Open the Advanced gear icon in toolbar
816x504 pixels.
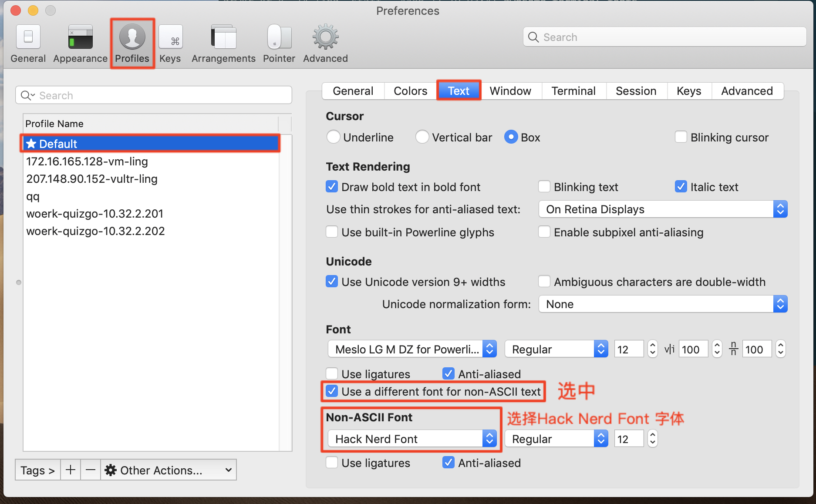tap(325, 37)
